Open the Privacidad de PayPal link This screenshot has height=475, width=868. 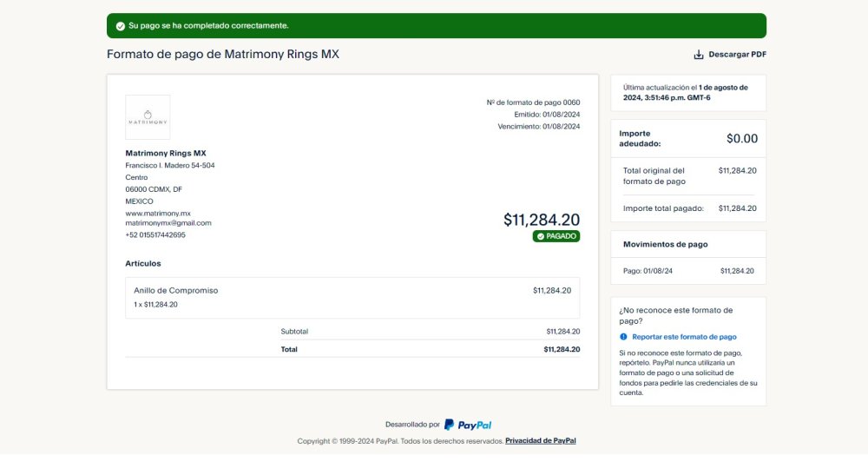coord(540,440)
